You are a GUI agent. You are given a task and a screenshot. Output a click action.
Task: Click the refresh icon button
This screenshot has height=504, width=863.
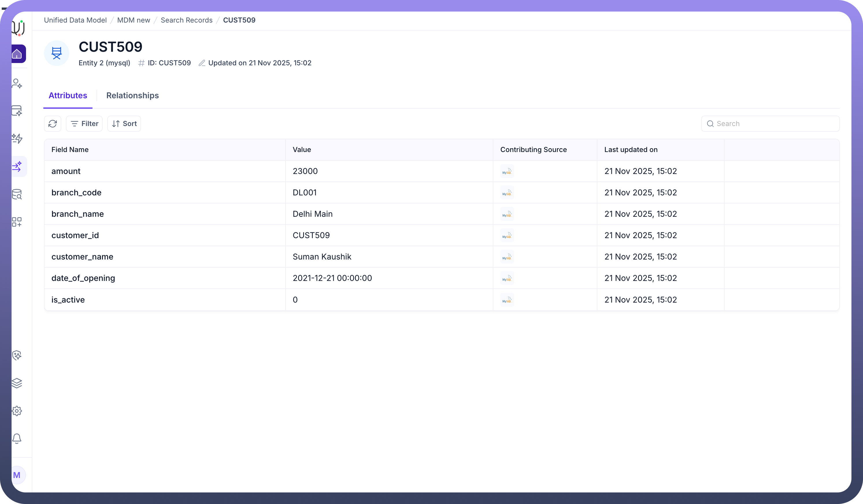point(52,124)
